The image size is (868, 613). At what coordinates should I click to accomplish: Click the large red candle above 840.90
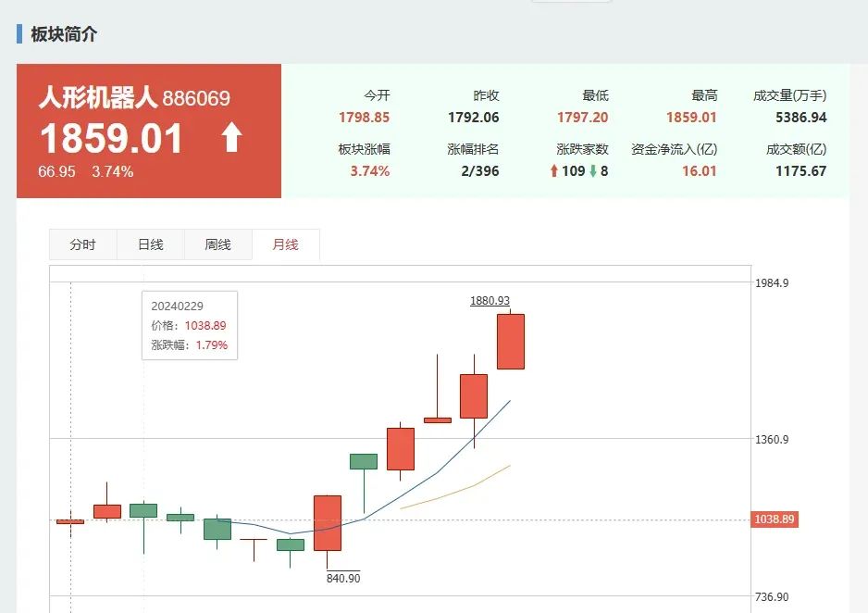pos(328,523)
